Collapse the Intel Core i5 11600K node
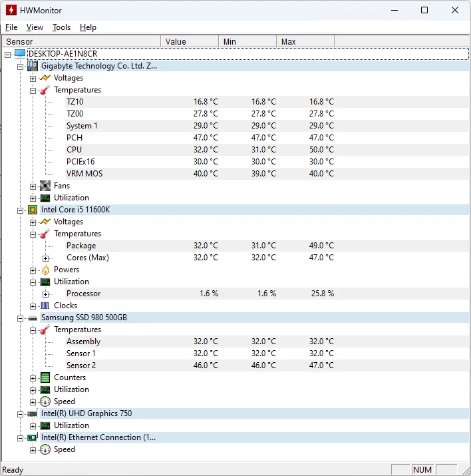Screen dimensions: 471x476 click(21, 210)
